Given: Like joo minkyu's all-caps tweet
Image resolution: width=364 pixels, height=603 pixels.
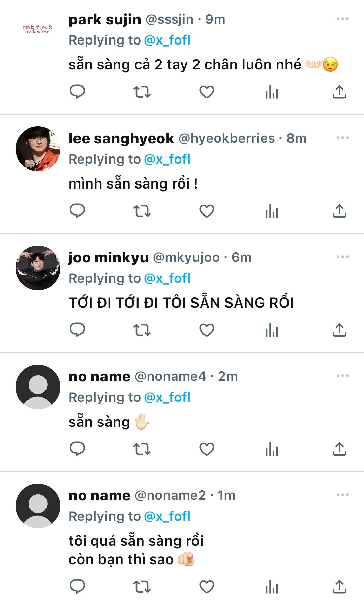Looking at the screenshot, I should (x=207, y=330).
